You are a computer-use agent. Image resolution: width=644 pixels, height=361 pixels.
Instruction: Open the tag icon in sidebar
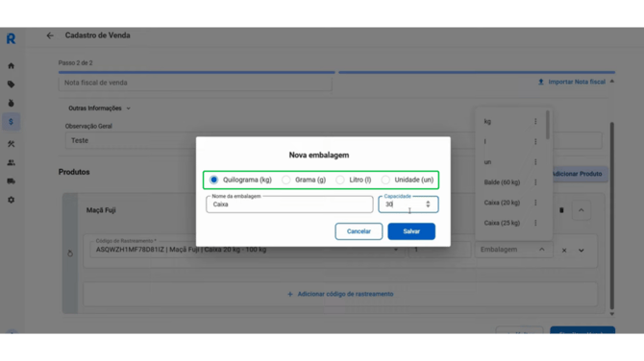tap(12, 84)
